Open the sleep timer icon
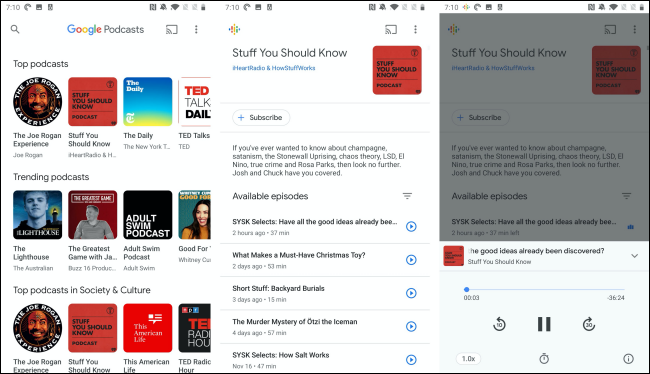 click(544, 359)
